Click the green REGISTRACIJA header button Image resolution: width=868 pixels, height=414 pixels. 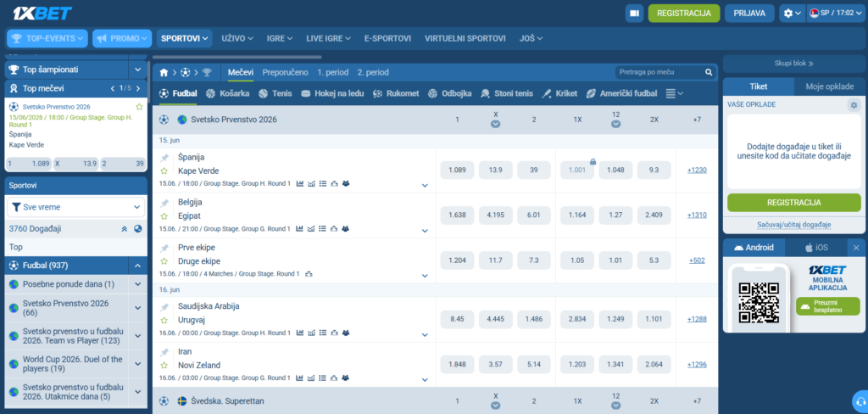(x=684, y=14)
